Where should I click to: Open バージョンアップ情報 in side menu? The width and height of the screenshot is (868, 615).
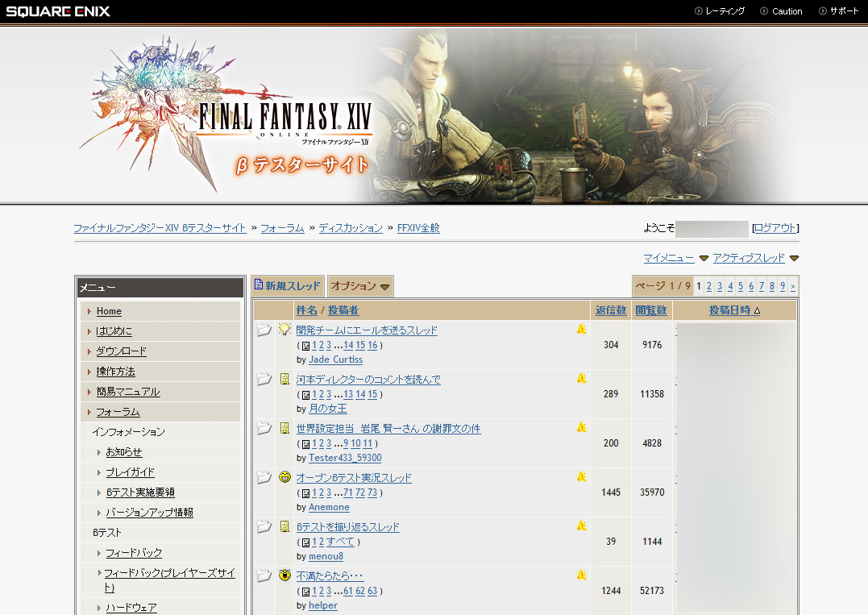click(149, 513)
